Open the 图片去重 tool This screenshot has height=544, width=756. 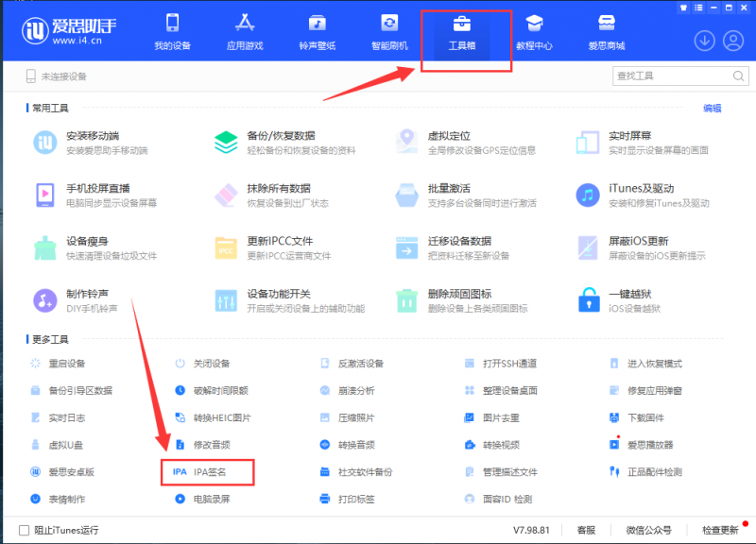point(491,417)
